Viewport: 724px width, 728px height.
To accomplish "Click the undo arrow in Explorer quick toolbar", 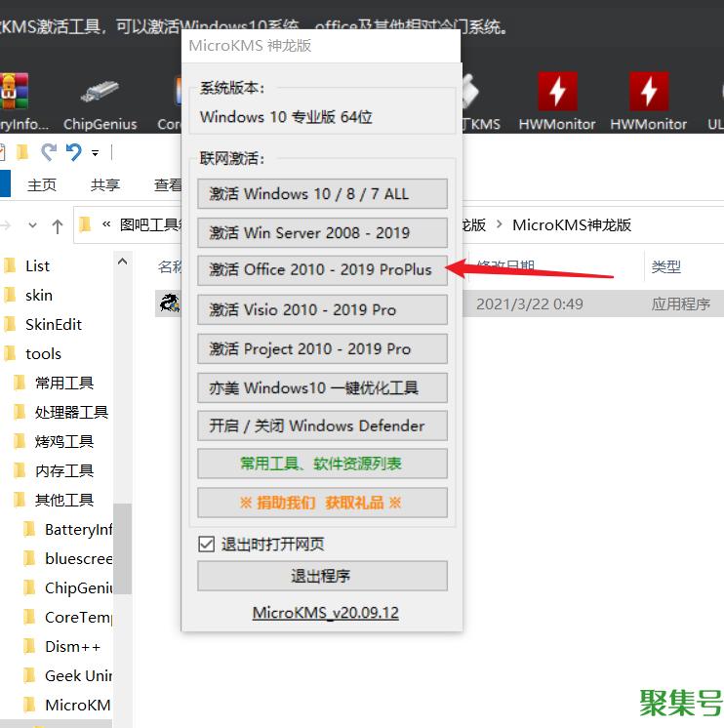I will [74, 152].
